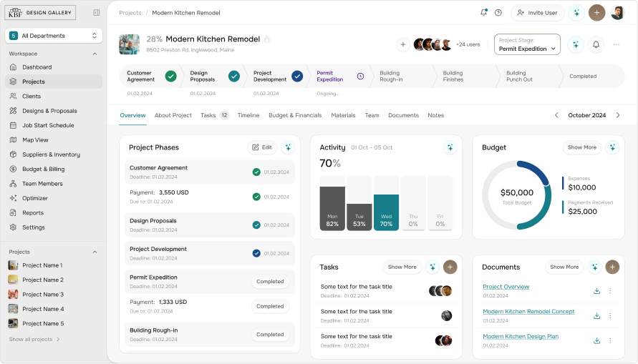638x364 pixels.
Task: Toggle the Project Development phase checkmark
Action: click(x=256, y=253)
